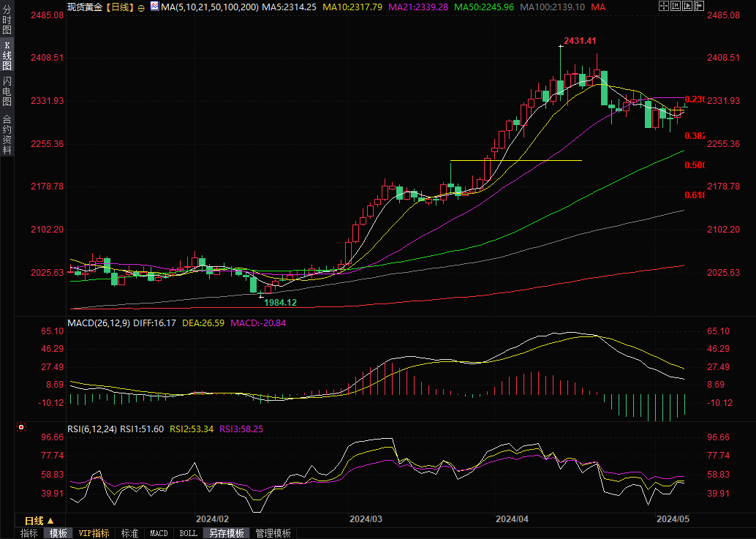Image resolution: width=756 pixels, height=539 pixels.
Task: Click the 另存模板 button
Action: coord(226,533)
